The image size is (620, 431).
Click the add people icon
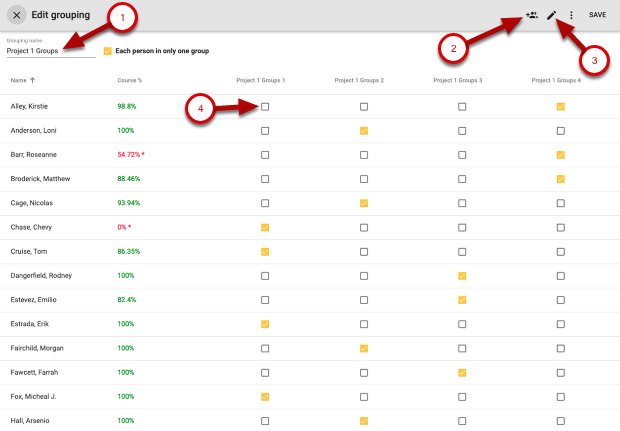(530, 15)
